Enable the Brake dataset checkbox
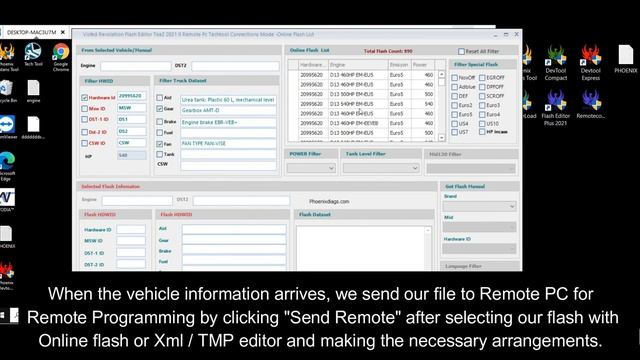The height and width of the screenshot is (360, 640). (160, 122)
